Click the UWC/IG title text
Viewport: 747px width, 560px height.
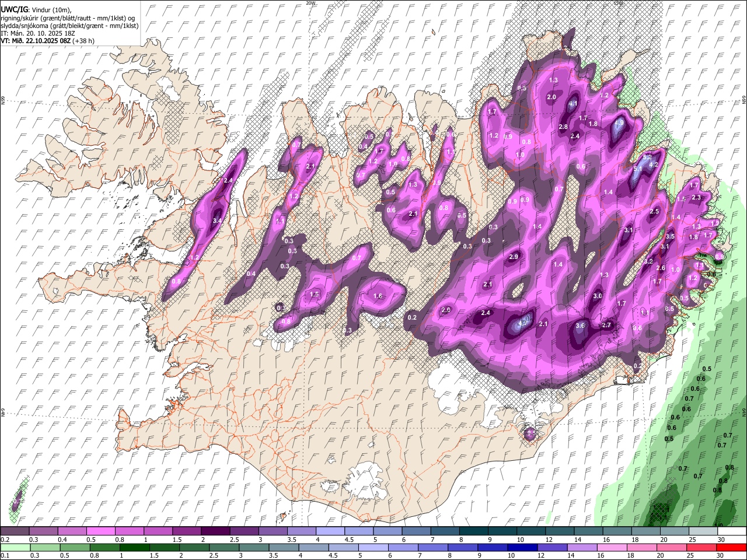(14, 10)
